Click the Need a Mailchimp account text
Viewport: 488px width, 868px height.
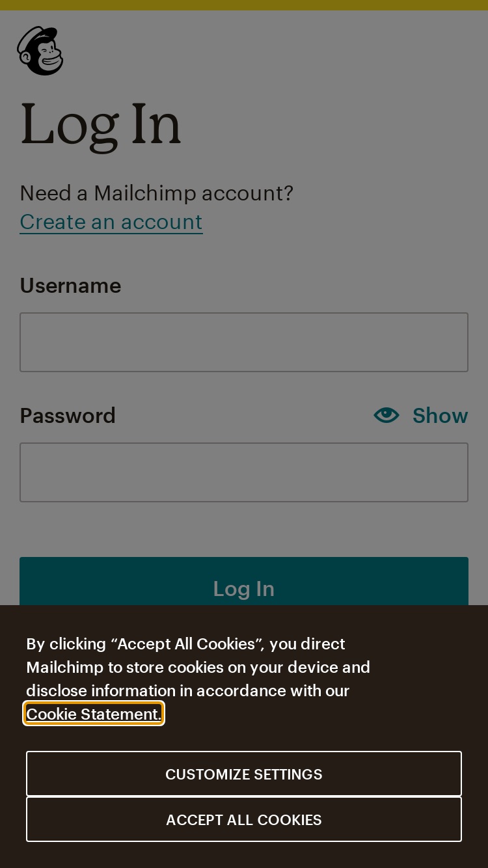tap(157, 193)
